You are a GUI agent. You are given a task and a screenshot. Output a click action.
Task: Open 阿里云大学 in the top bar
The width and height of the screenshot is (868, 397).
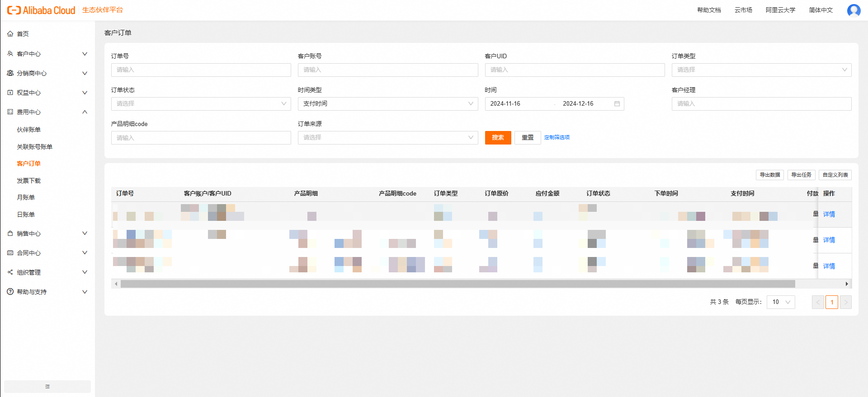pos(780,10)
